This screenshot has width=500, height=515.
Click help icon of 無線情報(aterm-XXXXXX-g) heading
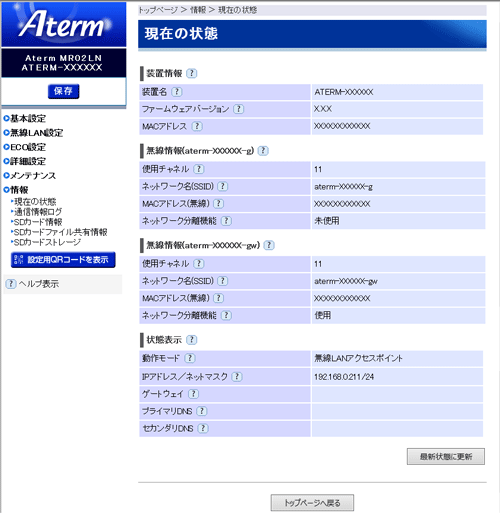click(263, 151)
